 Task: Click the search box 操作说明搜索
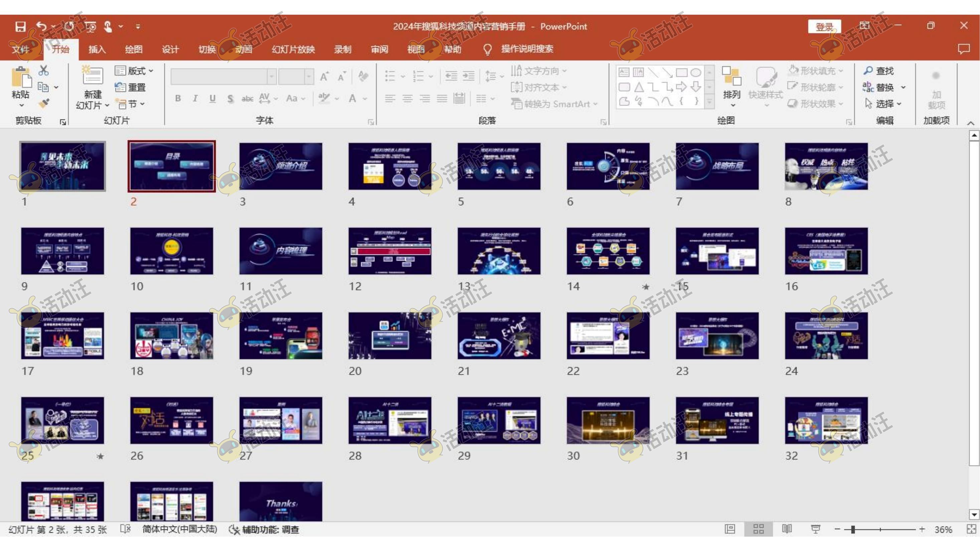(x=527, y=49)
